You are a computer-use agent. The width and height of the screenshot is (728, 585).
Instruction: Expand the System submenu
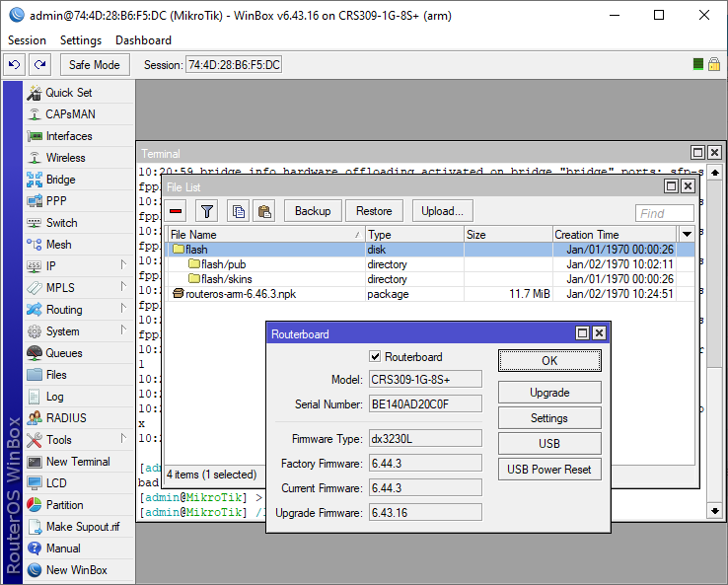point(123,330)
